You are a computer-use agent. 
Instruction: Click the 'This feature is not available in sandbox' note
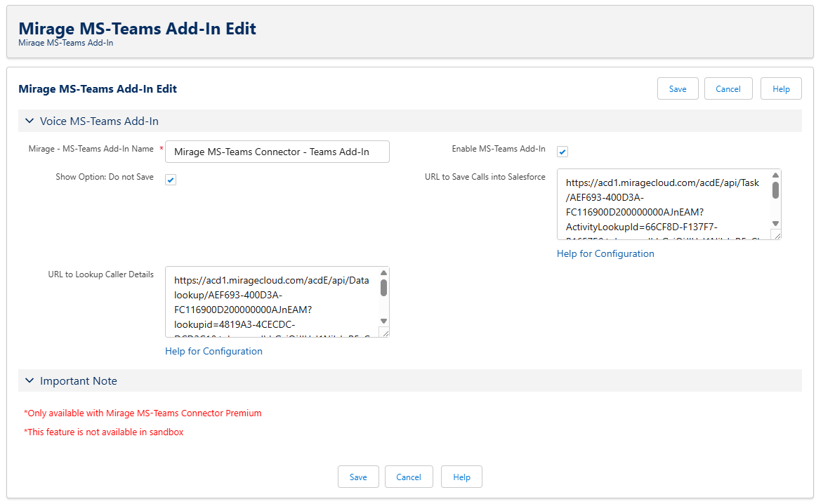pos(103,432)
